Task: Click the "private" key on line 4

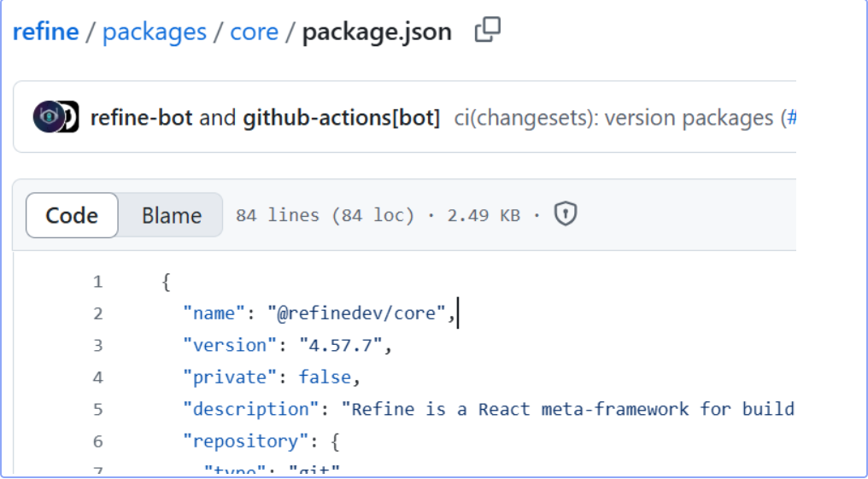Action: coord(230,377)
